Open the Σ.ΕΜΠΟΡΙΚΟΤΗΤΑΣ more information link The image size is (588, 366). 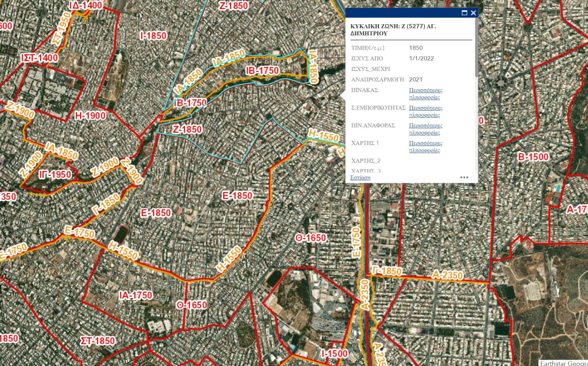[x=425, y=111]
